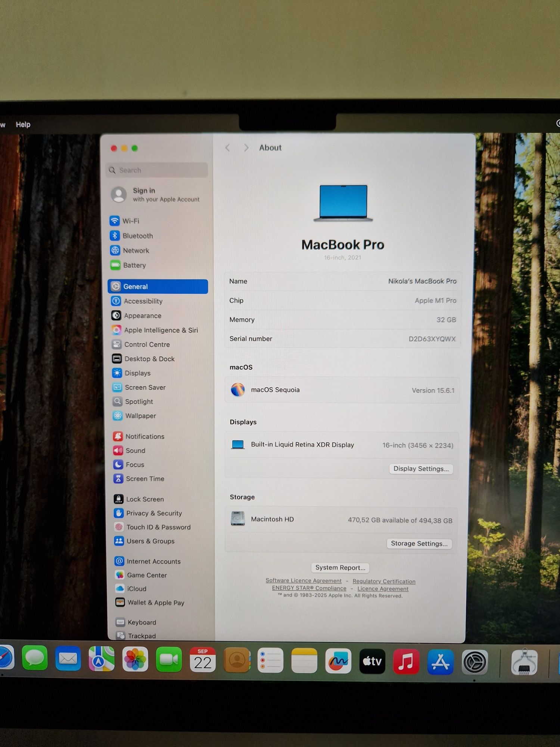Select Screen Saver settings

click(139, 387)
